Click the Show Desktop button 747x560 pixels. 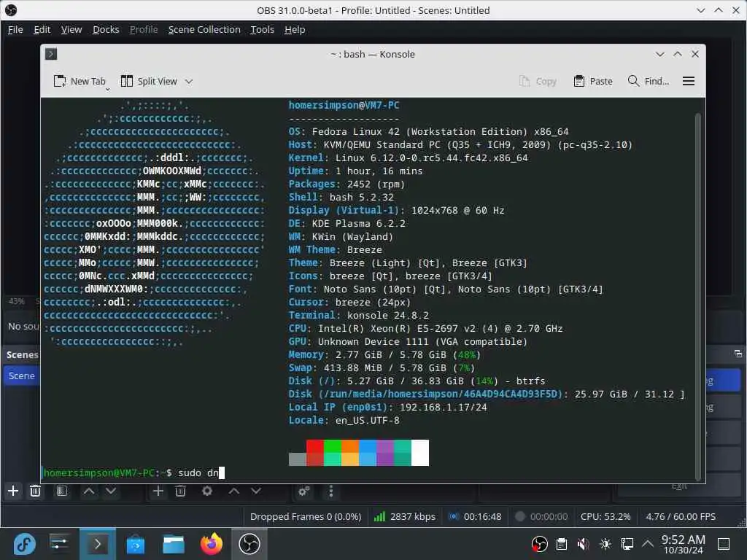pyautogui.click(x=724, y=544)
